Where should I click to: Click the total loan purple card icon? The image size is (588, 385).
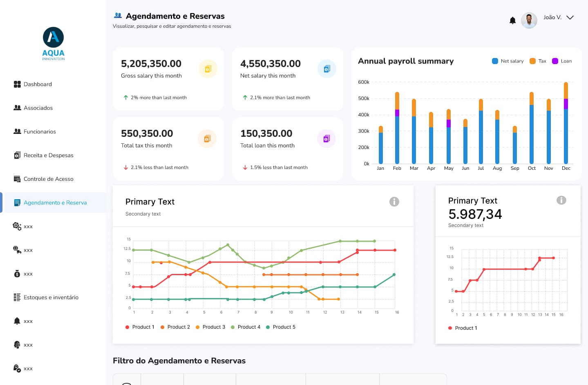tap(326, 139)
